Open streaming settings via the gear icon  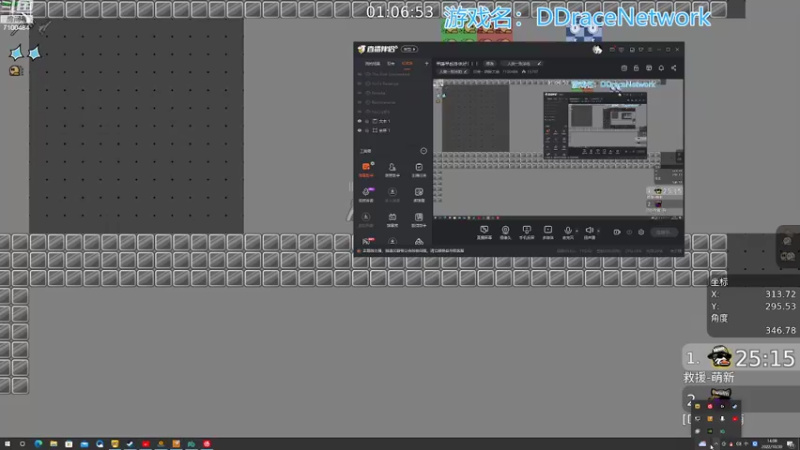[641, 232]
